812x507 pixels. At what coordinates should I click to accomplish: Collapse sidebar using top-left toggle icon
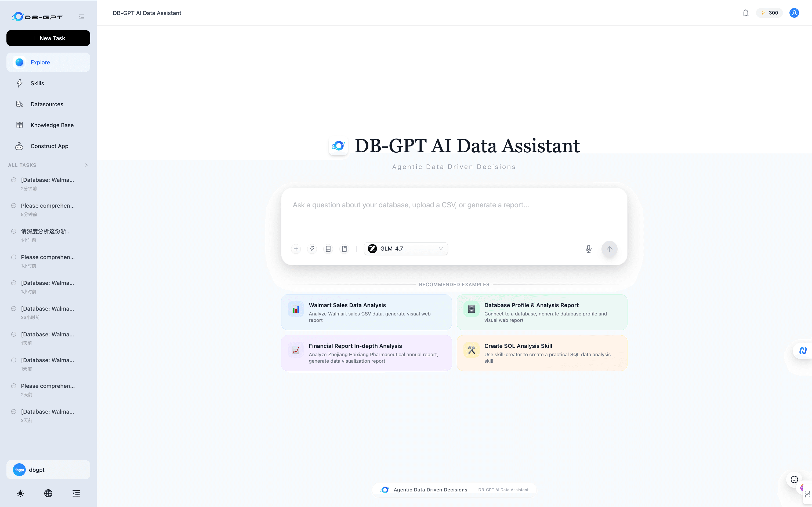81,16
